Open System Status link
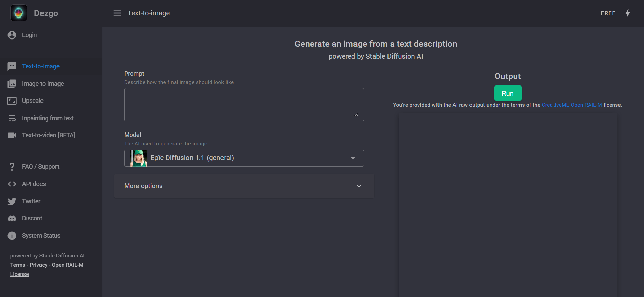 point(51,236)
